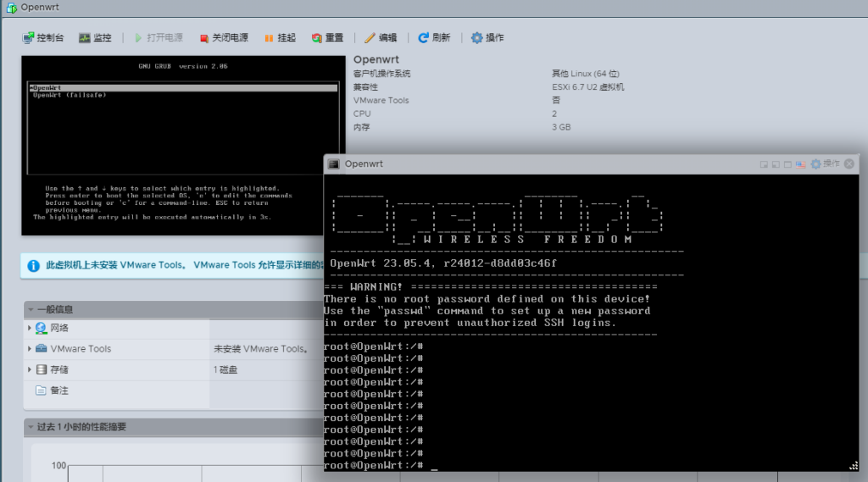Collapse the 过去 1 小时的性能摘要 section
Image resolution: width=868 pixels, height=482 pixels.
pyautogui.click(x=31, y=427)
